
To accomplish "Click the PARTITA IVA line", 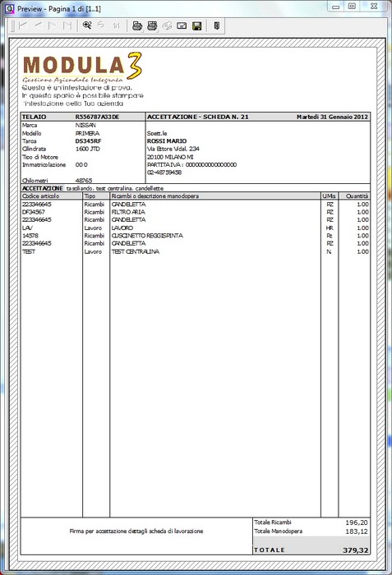I will coord(192,164).
